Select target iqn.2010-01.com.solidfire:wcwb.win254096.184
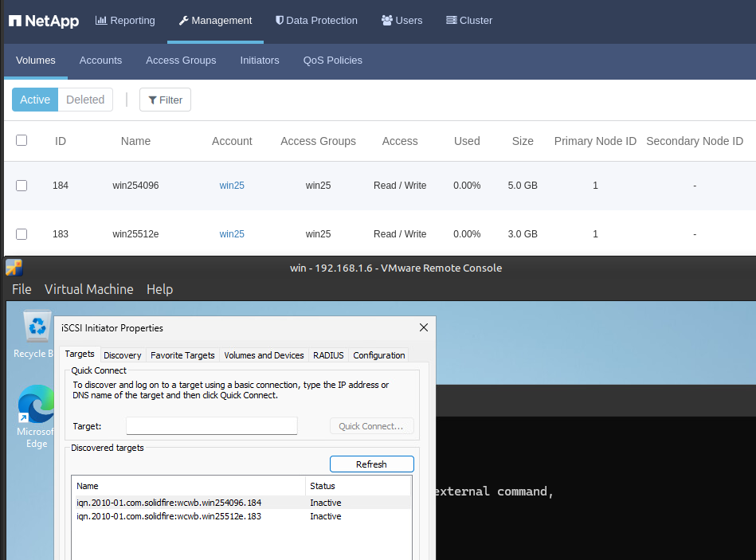The image size is (756, 560). pos(243,503)
